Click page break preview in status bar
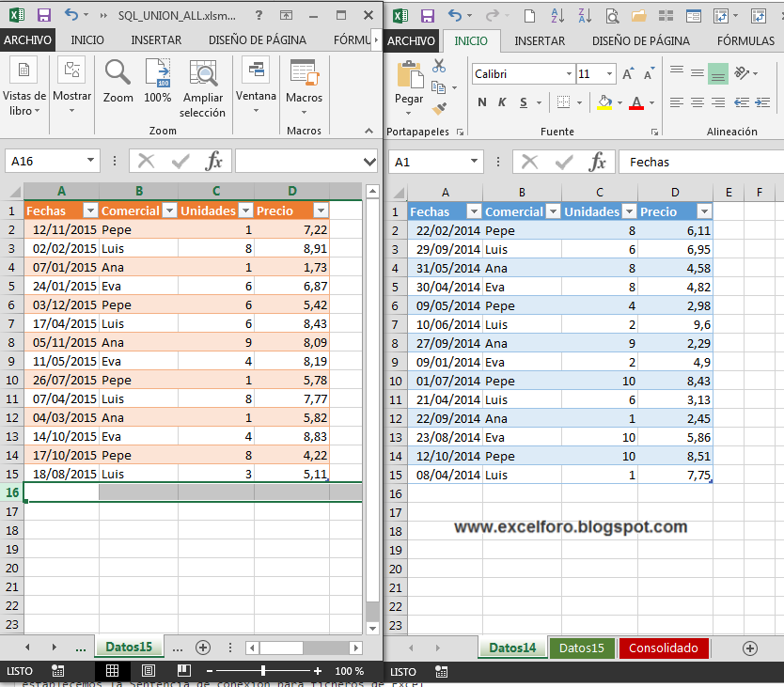 point(183,670)
